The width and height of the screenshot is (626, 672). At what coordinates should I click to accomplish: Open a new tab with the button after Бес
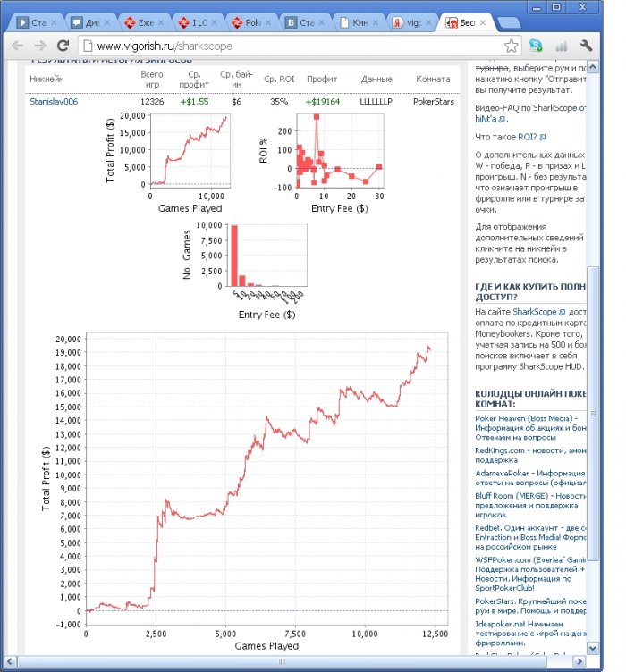point(509,22)
